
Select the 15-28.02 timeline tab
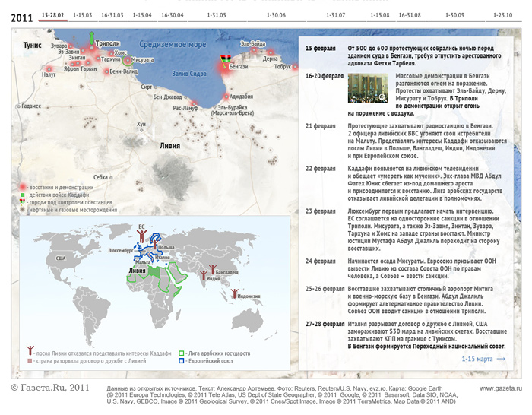tap(52, 16)
